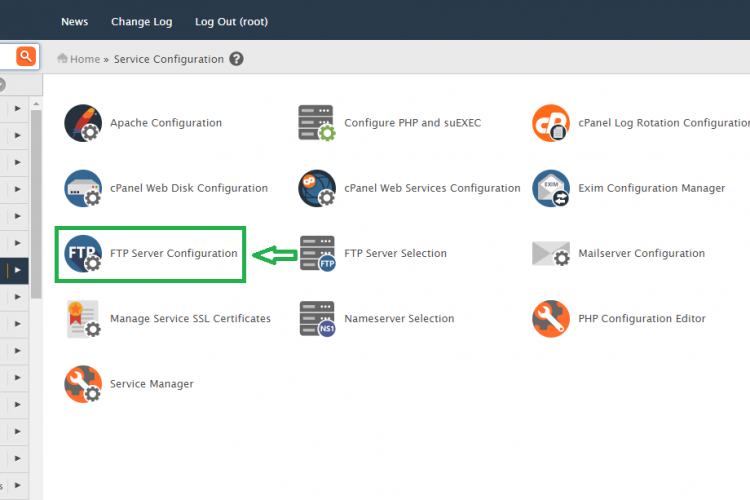Click the sidebar vertical scrollbar thumb

point(36,204)
